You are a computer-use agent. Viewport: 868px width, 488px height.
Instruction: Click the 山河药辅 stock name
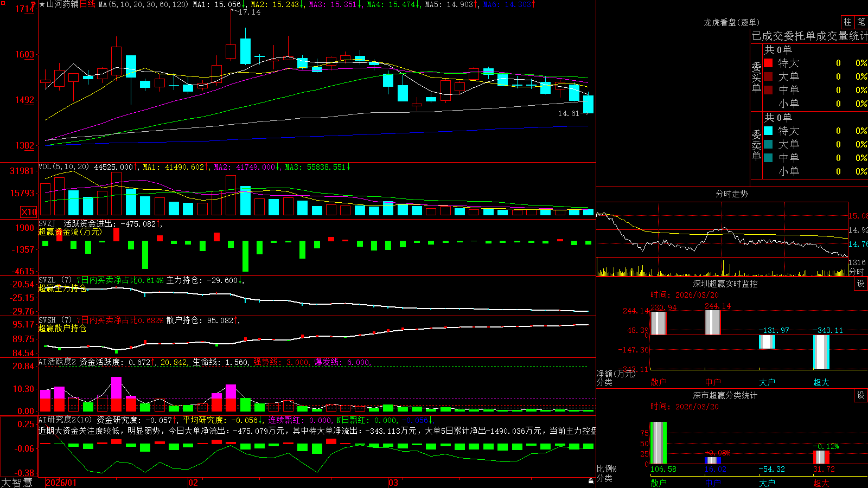tap(62, 4)
